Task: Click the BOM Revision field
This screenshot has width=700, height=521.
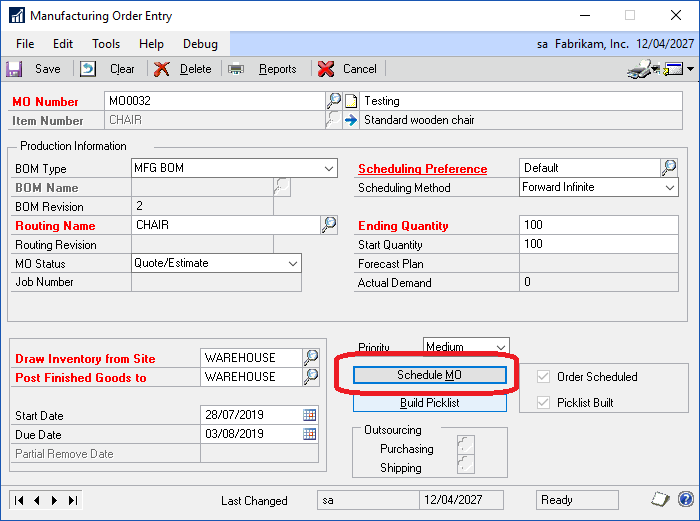Action: (x=202, y=206)
